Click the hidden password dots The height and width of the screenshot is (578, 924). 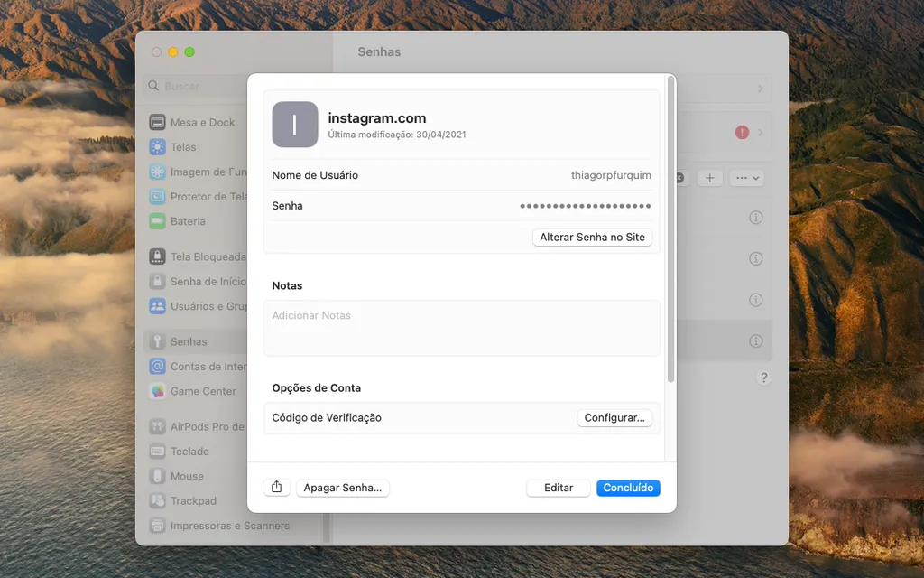585,206
